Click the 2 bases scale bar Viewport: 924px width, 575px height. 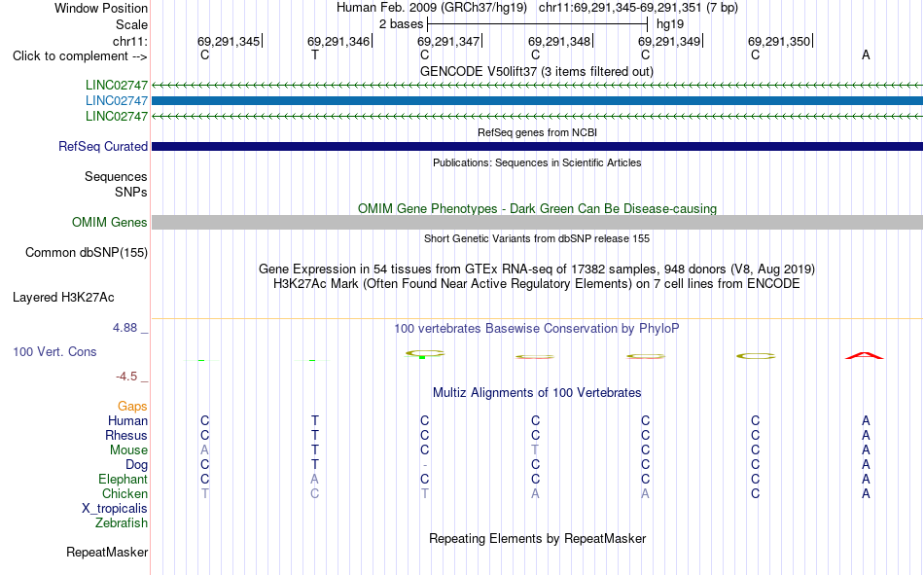(x=538, y=24)
